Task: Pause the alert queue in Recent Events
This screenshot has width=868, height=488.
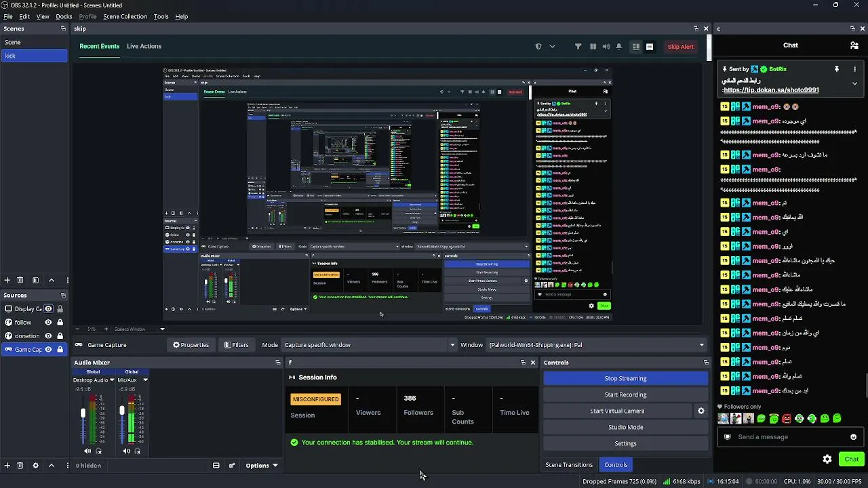Action: click(x=593, y=47)
